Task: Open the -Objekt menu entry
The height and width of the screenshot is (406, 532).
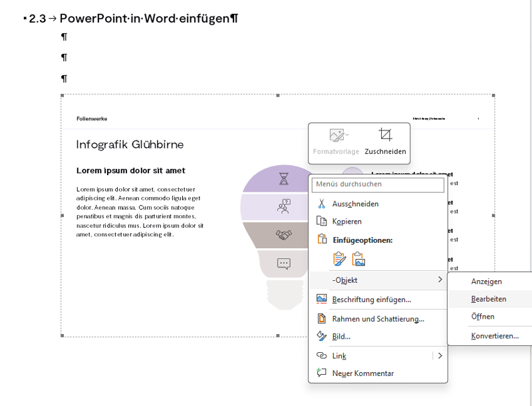Action: click(378, 280)
